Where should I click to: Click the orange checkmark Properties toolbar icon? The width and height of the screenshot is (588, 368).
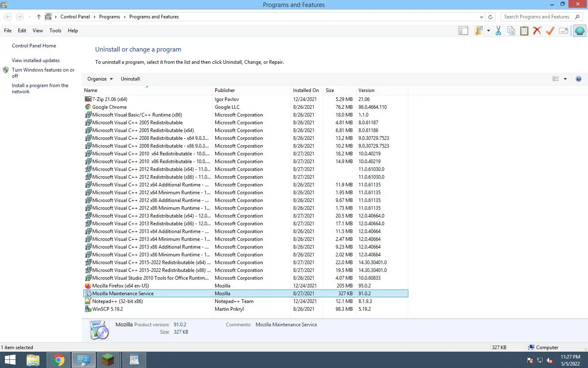[x=550, y=31]
